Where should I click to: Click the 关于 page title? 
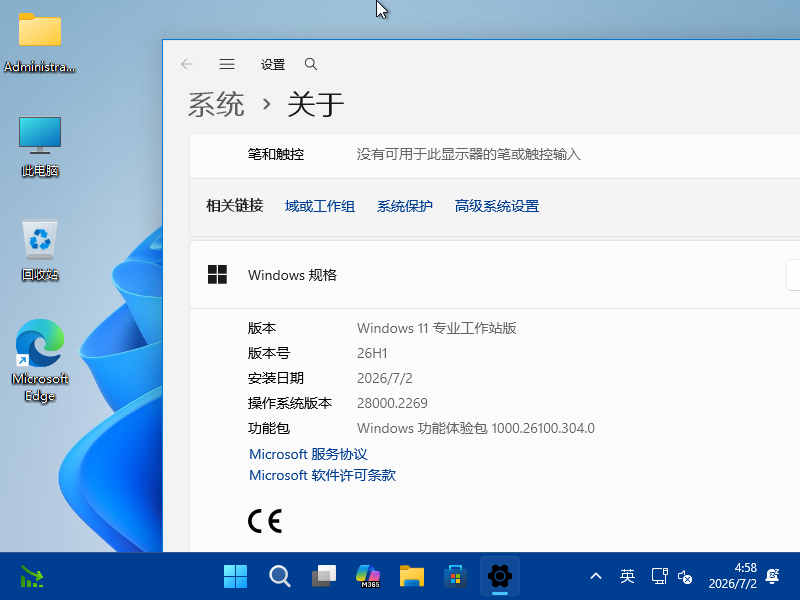tap(315, 105)
